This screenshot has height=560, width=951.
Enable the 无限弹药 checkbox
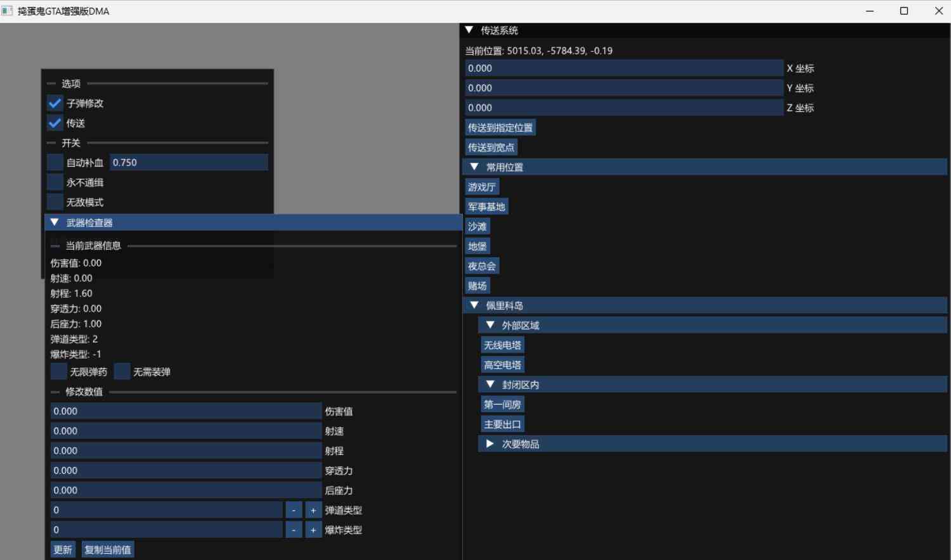[58, 371]
